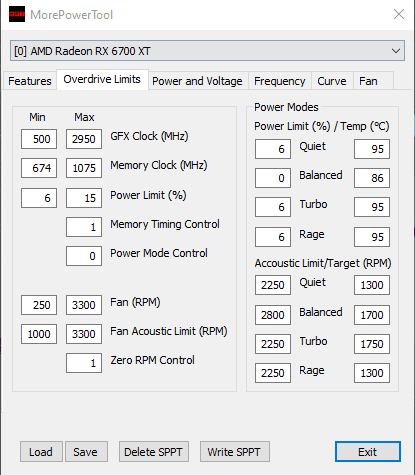
Task: Edit Rage acoustic limit field
Action: coord(273,373)
